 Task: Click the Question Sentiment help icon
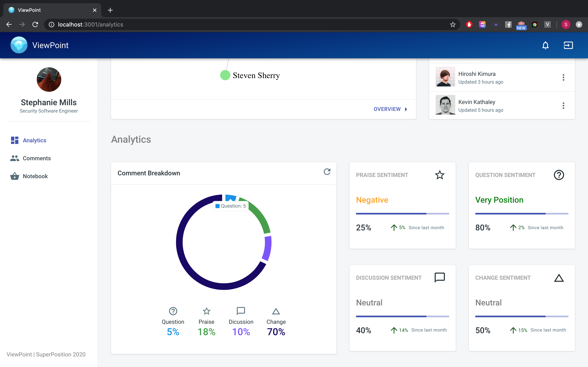point(559,175)
